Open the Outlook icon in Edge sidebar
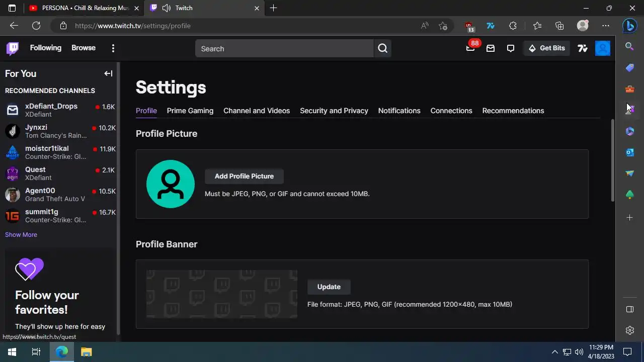Viewport: 644px width, 362px height. [x=629, y=152]
